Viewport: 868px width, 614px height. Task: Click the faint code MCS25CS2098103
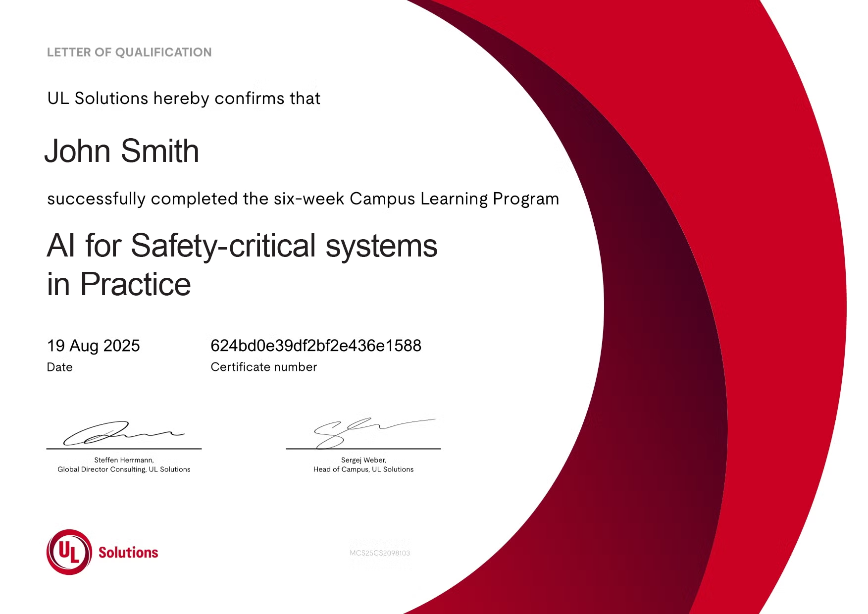[x=380, y=553]
